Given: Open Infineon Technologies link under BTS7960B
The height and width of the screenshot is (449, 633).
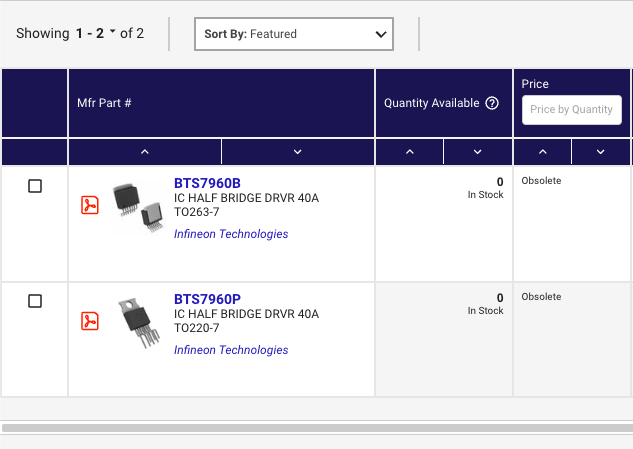Looking at the screenshot, I should pyautogui.click(x=231, y=234).
